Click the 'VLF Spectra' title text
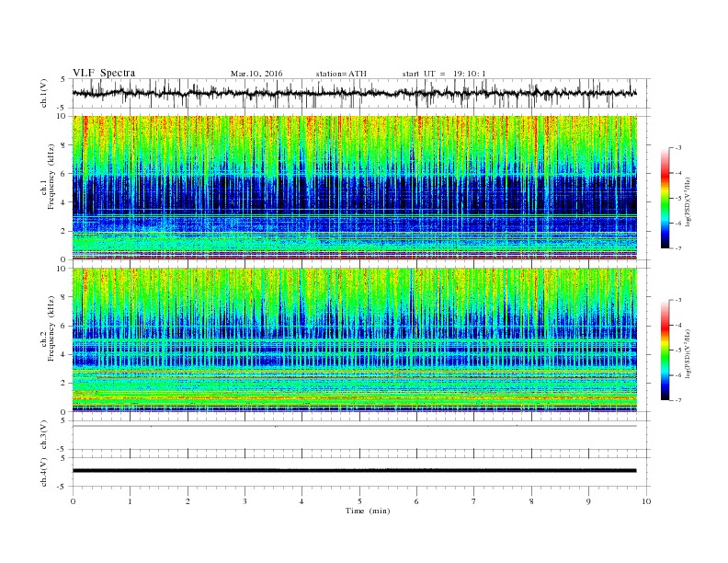The image size is (728, 563). (104, 73)
